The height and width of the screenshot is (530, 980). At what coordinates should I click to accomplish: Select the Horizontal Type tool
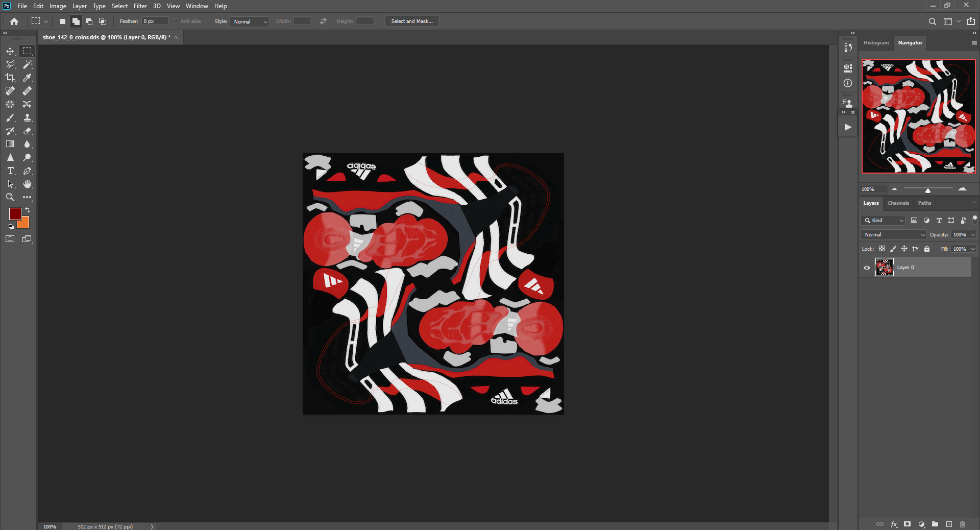10,171
